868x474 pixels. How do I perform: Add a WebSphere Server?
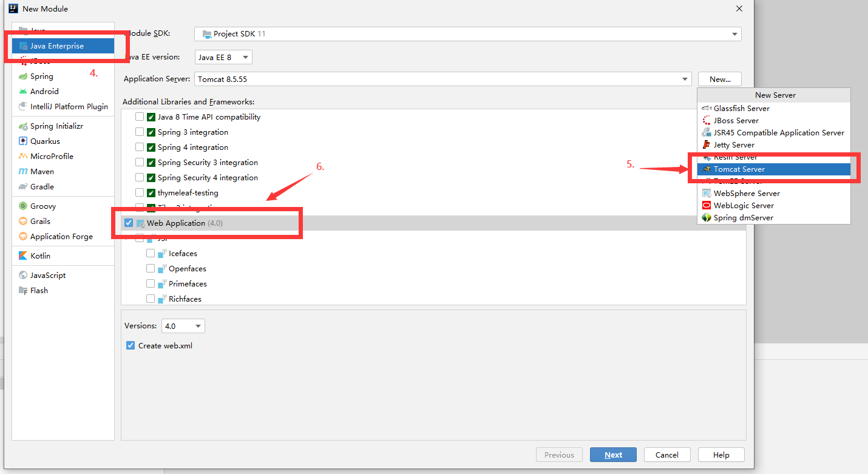click(774, 193)
